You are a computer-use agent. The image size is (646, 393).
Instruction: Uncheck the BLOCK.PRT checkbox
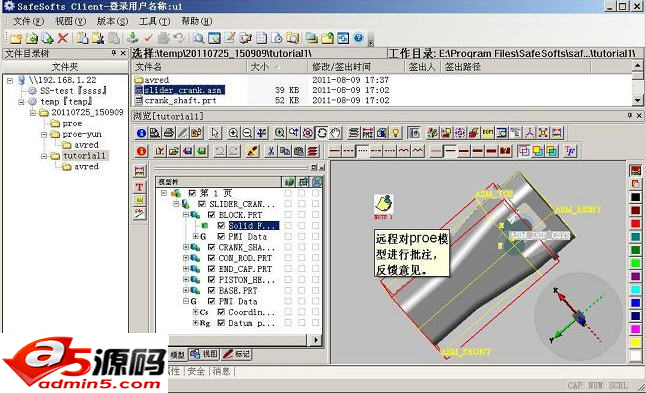(x=211, y=215)
